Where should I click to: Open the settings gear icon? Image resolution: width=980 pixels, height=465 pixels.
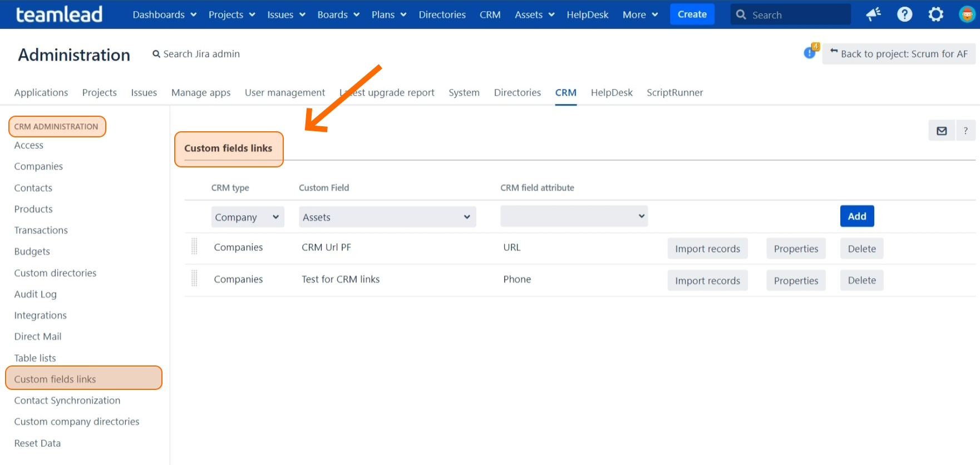point(935,14)
